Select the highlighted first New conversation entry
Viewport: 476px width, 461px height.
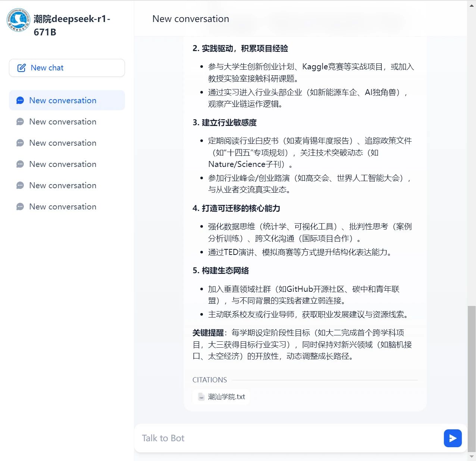click(63, 101)
